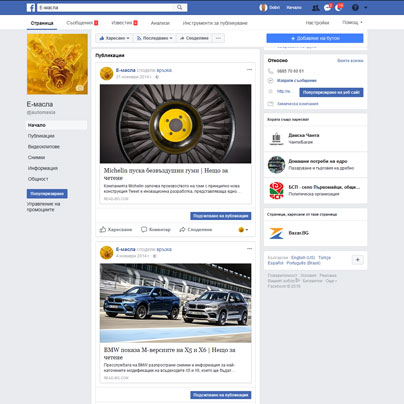Viewport: 404px width, 404px height.
Task: Open the Messenger messages icon
Action: tap(327, 8)
